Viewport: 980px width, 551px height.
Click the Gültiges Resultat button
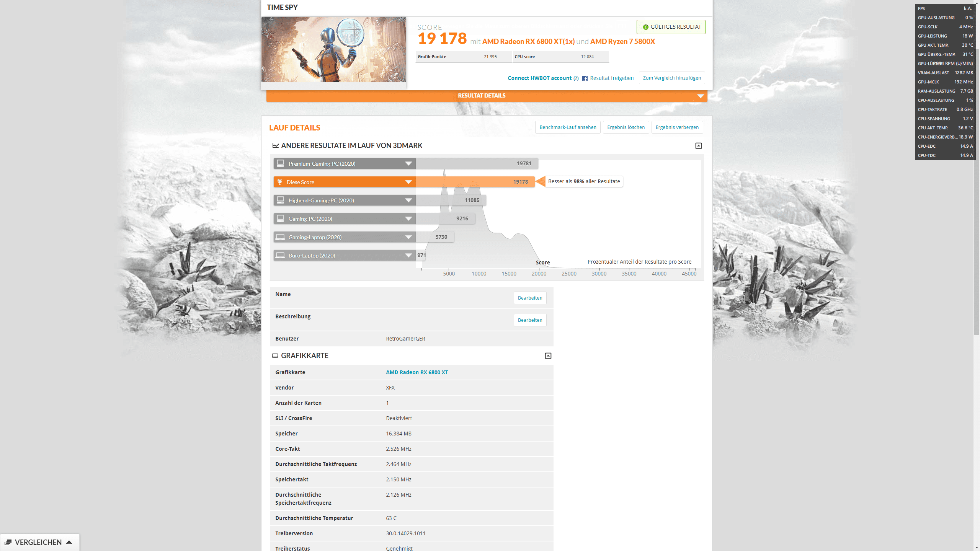(x=671, y=27)
